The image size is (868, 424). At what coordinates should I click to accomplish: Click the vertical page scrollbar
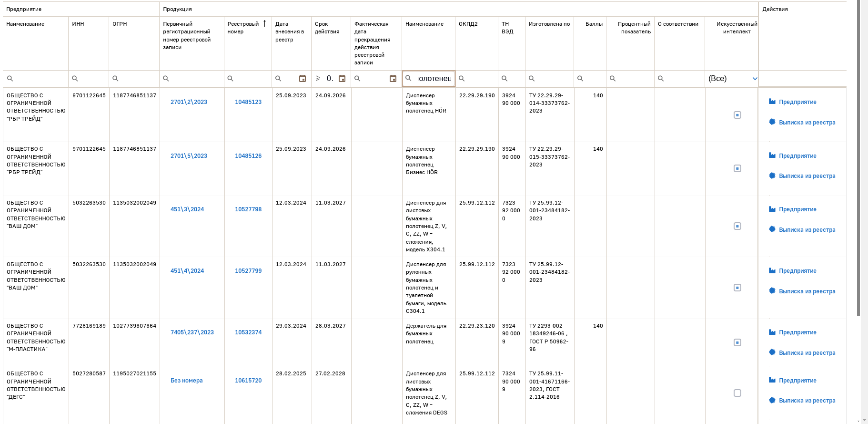point(858,157)
